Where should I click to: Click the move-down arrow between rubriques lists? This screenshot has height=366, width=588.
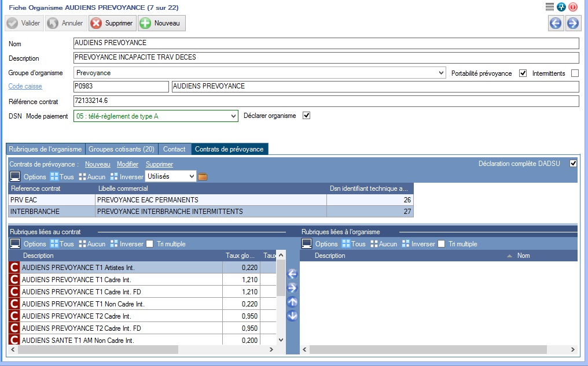(292, 316)
